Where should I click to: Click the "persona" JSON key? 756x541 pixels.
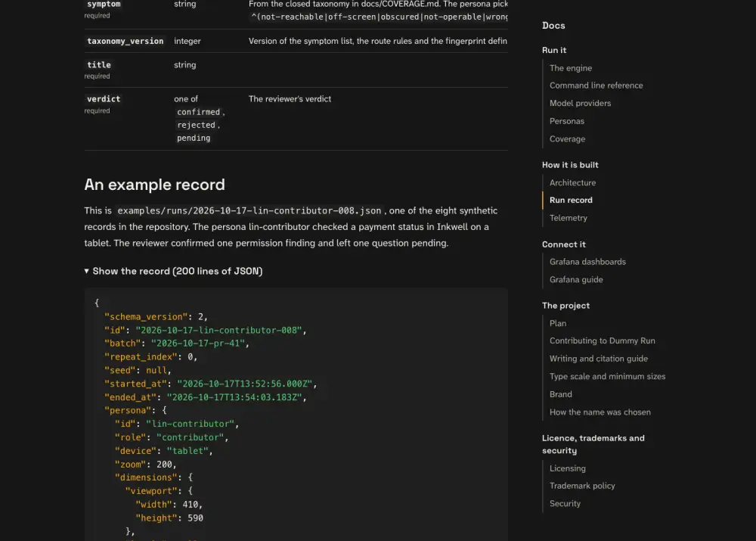coord(128,411)
